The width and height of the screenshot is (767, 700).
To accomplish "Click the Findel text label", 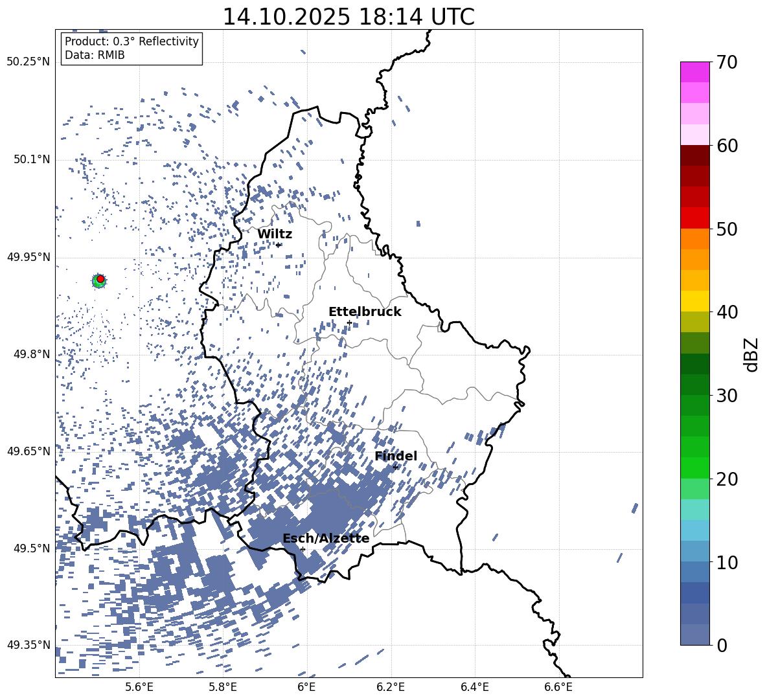I will [x=396, y=457].
